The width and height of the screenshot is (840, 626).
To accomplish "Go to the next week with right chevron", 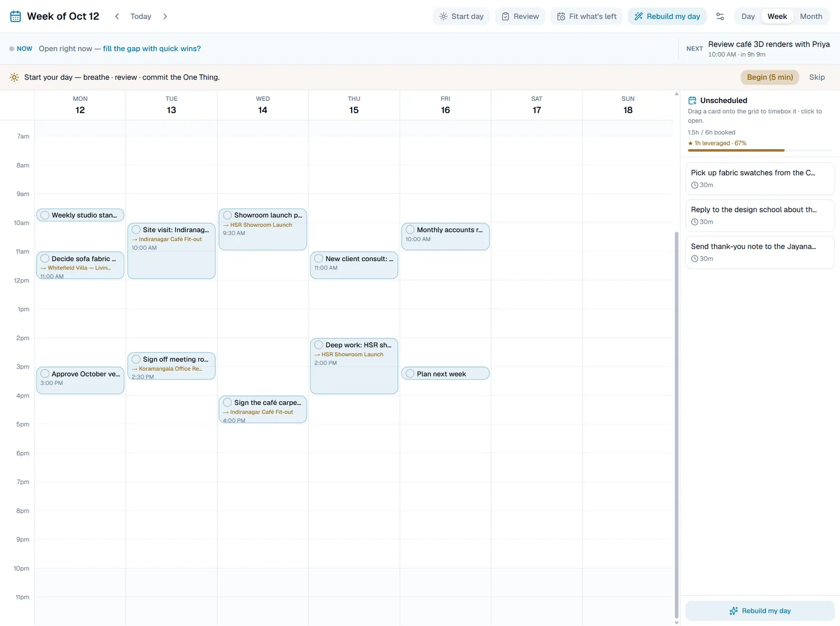I will (x=165, y=16).
